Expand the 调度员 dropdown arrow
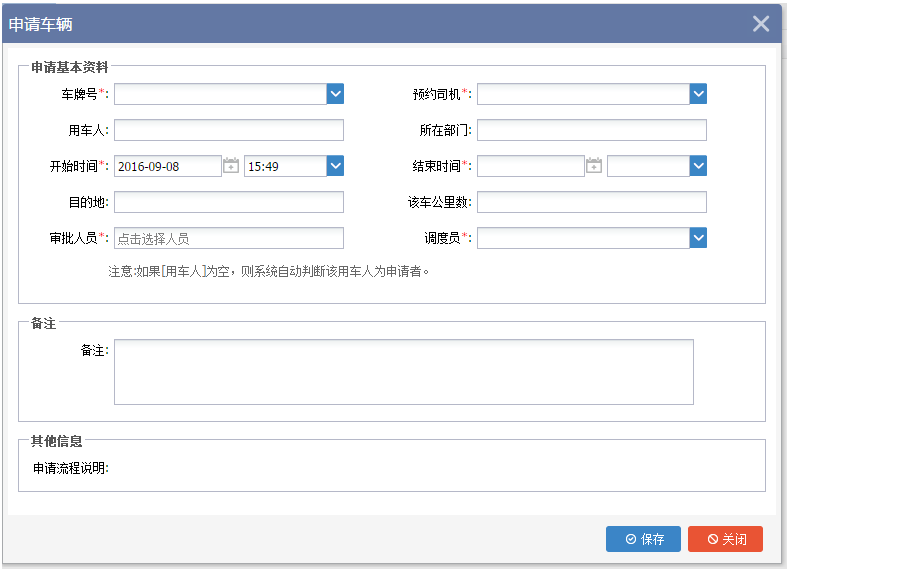The width and height of the screenshot is (900, 571). tap(698, 238)
